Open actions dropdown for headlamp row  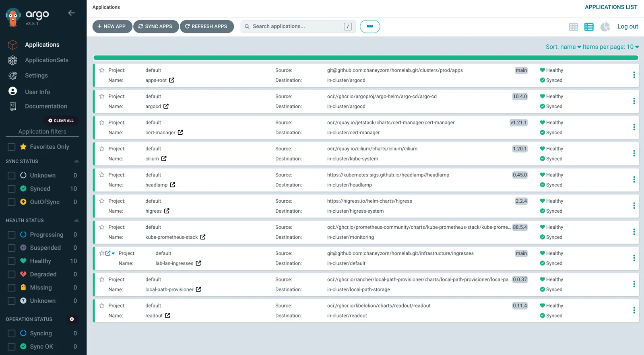[634, 179]
